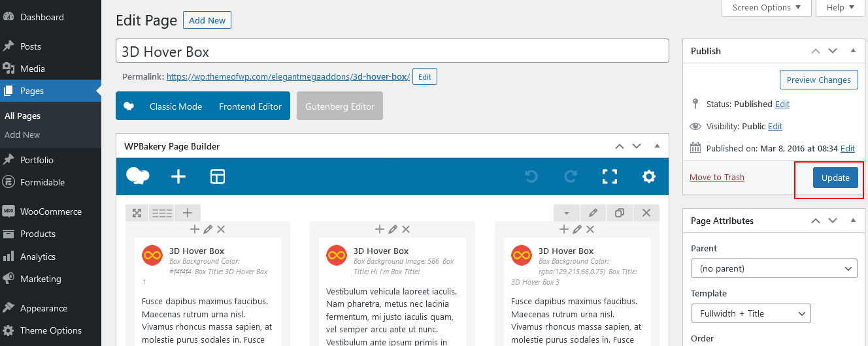Switch to Frontend Editor
868x346 pixels.
(x=250, y=106)
